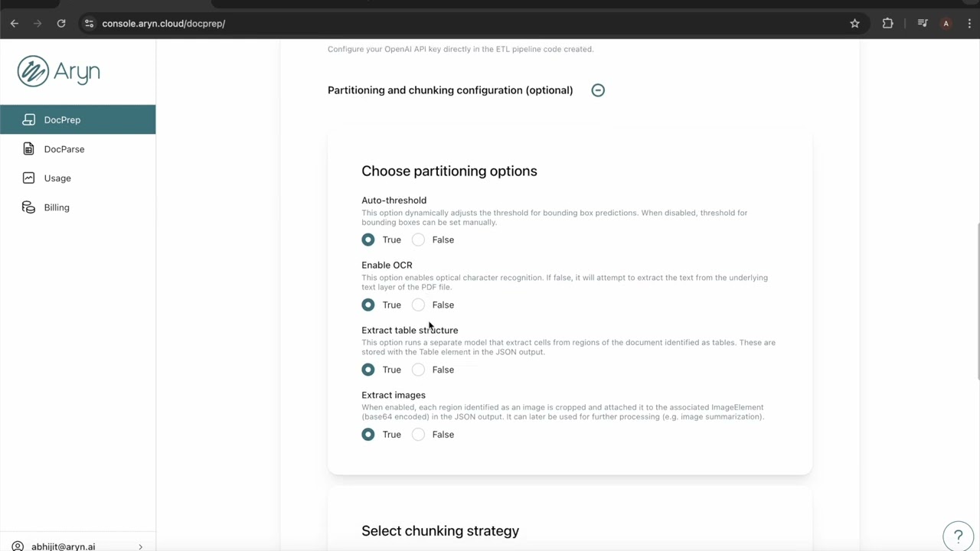Go back to the previous page
980x551 pixels.
pos(15,24)
